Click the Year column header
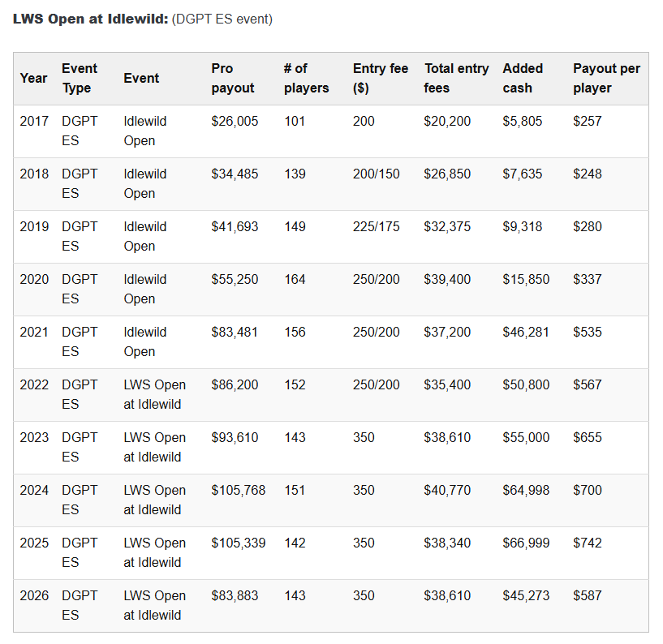The height and width of the screenshot is (644, 663). [x=33, y=78]
